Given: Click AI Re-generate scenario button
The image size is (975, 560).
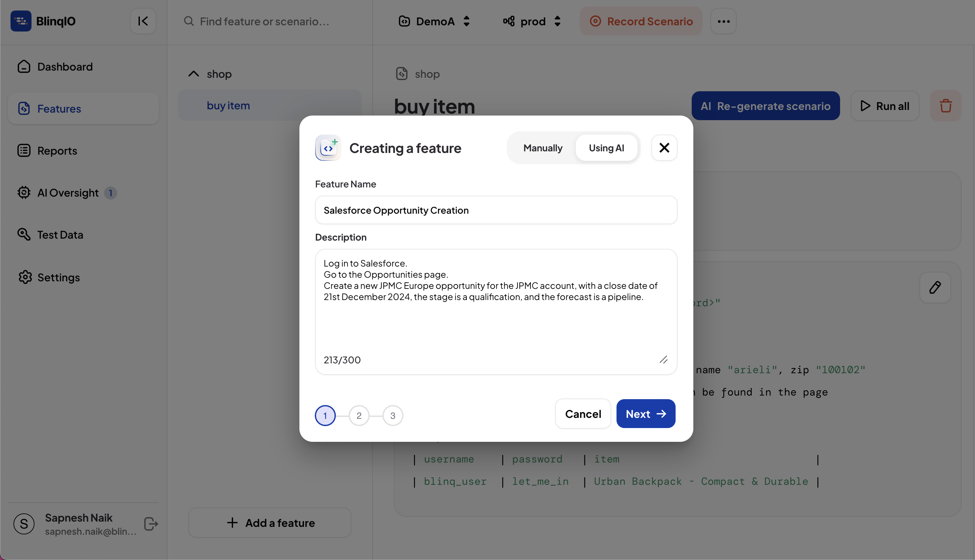Looking at the screenshot, I should (x=765, y=106).
